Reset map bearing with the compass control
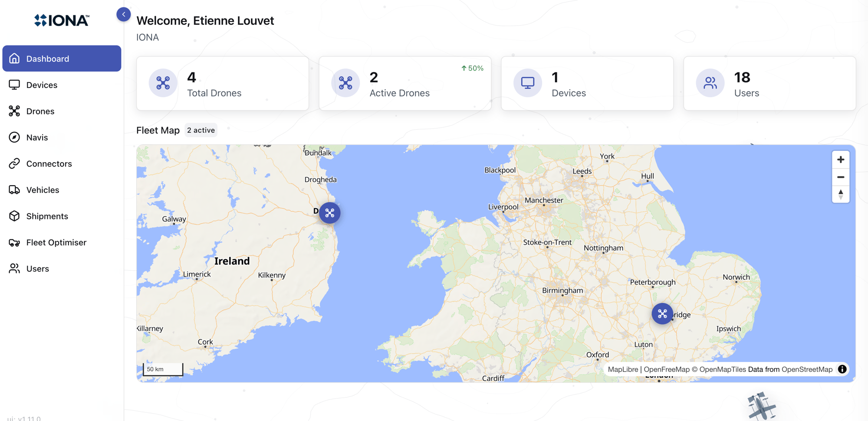This screenshot has height=421, width=868. 841,194
